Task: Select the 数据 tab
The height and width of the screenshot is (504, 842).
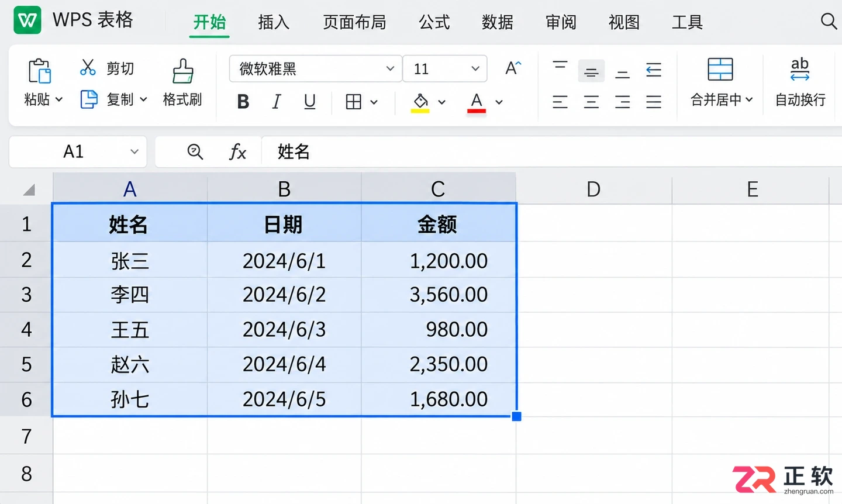Action: click(x=498, y=22)
